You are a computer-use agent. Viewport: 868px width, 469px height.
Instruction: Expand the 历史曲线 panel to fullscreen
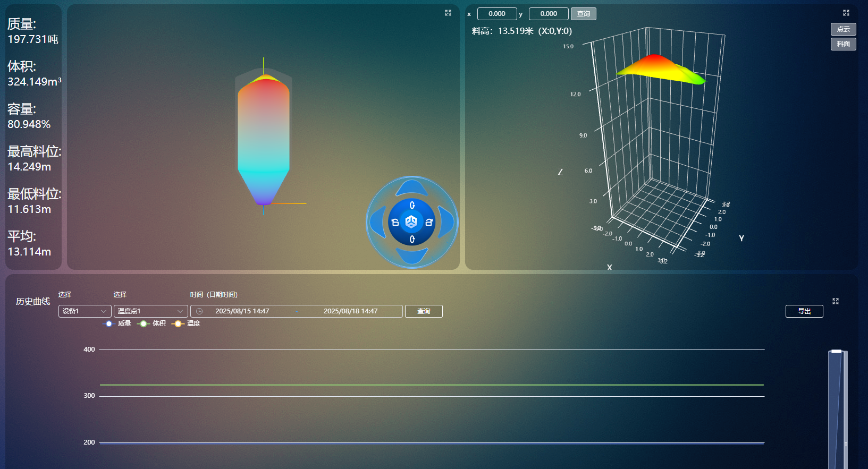coord(836,301)
